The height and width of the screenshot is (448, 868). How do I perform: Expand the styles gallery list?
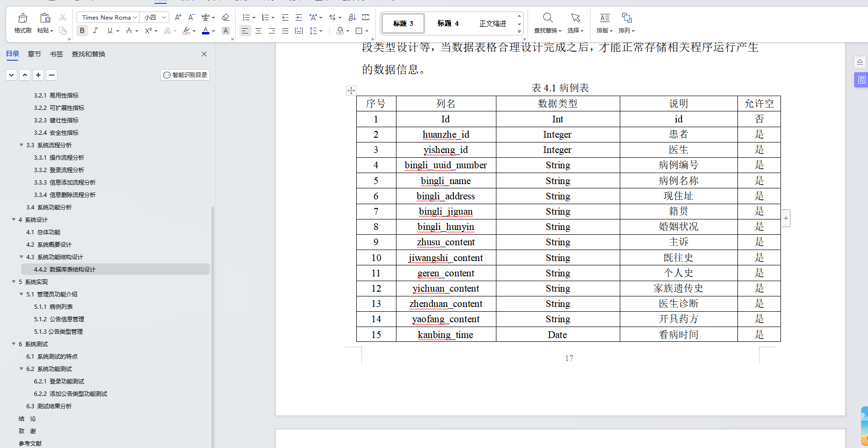pos(519,31)
